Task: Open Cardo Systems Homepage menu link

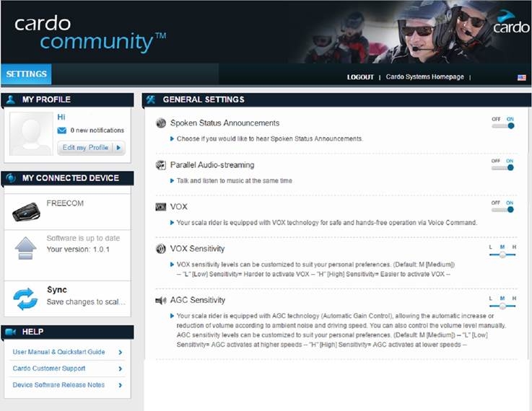Action: (x=424, y=77)
